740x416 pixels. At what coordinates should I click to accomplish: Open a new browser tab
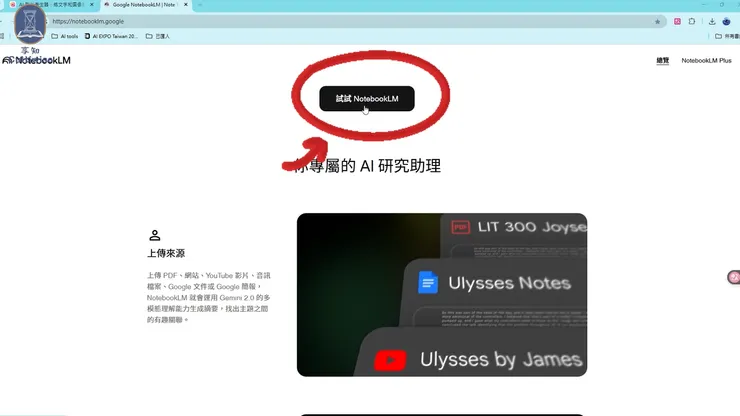pos(200,5)
